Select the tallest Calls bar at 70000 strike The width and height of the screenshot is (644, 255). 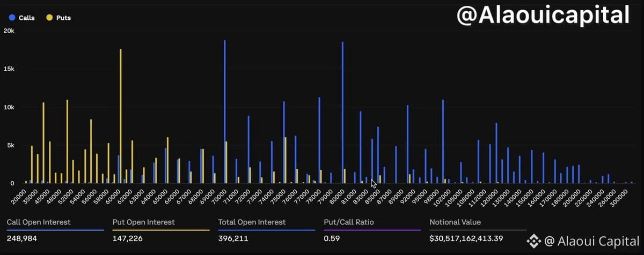pos(225,112)
